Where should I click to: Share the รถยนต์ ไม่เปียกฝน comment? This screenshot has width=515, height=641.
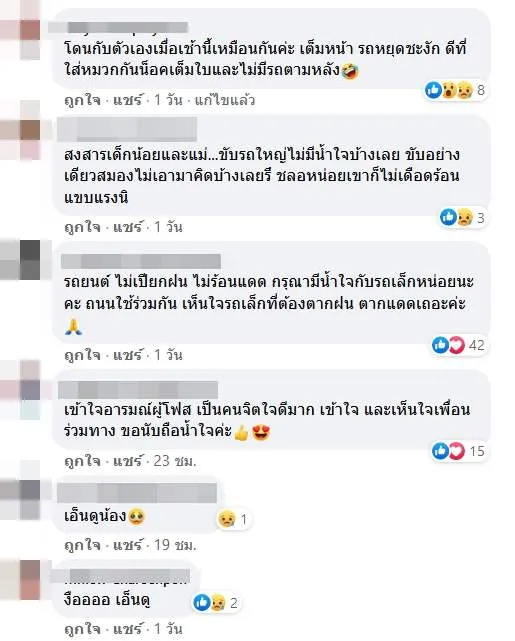tap(128, 355)
